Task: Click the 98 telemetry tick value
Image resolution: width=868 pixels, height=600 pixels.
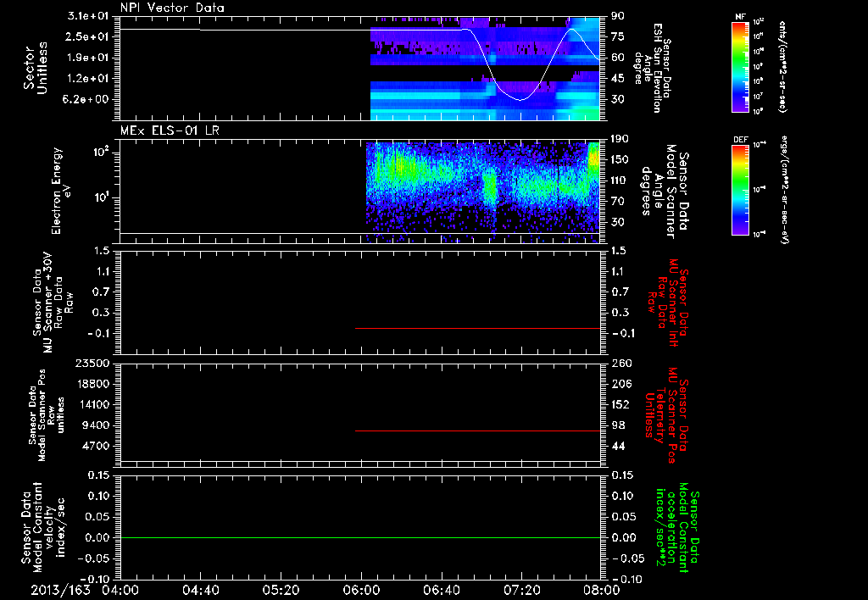Action: [x=618, y=425]
